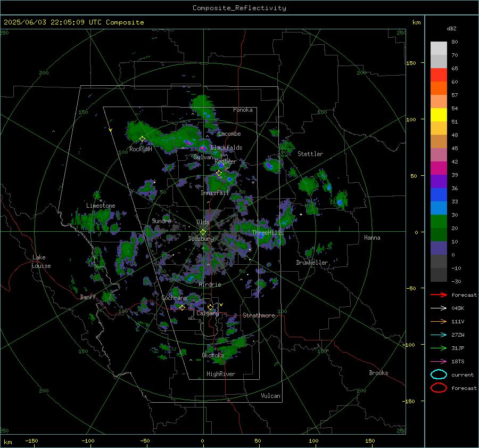The image size is (479, 448).
Task: Click the Hanna label
Action: coord(372,238)
